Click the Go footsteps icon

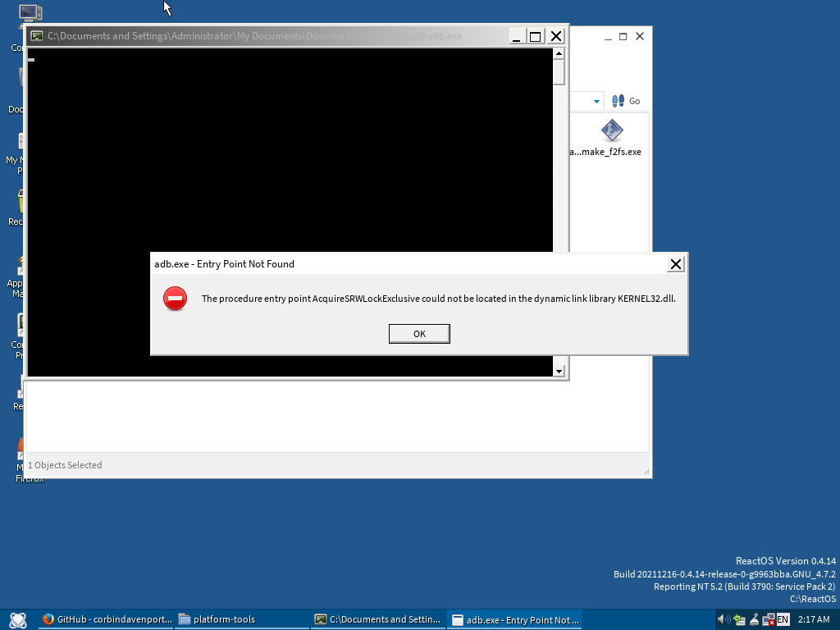click(620, 100)
